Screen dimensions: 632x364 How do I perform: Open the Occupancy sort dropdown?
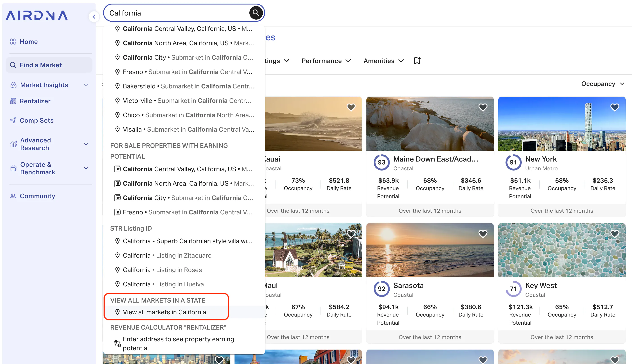tap(603, 84)
